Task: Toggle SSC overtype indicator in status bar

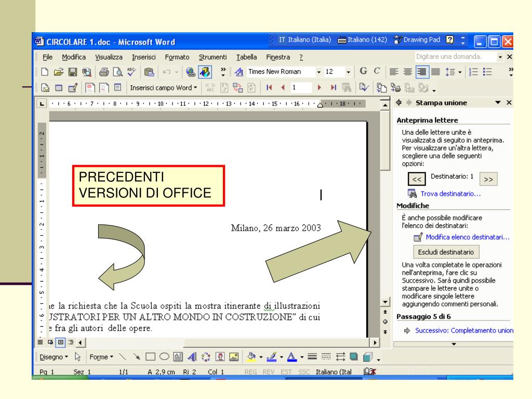Action: (x=304, y=372)
